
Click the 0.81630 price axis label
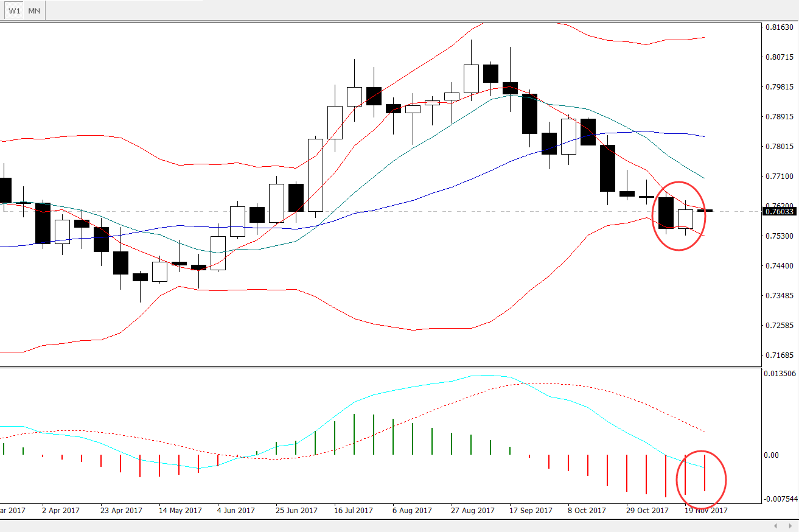click(781, 27)
